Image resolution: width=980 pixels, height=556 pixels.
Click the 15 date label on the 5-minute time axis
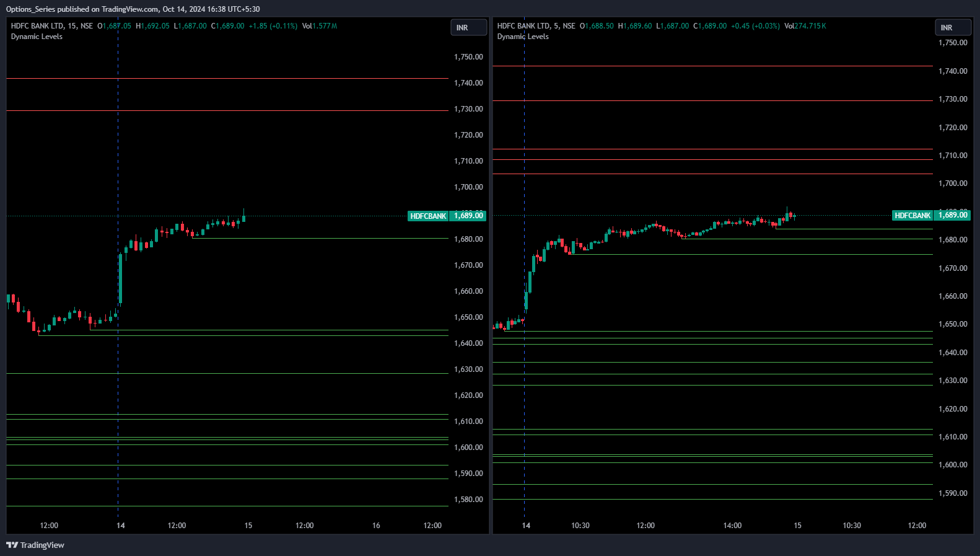(797, 526)
